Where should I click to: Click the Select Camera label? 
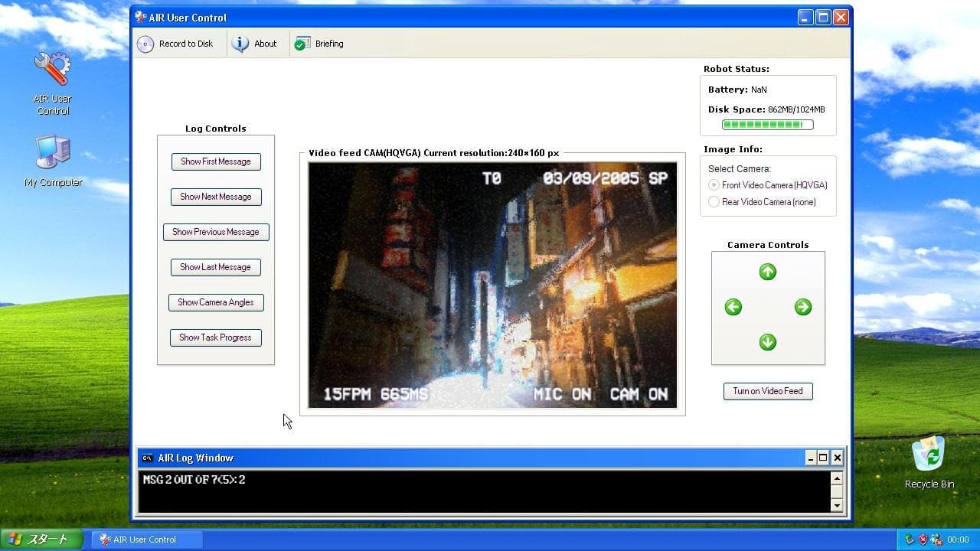click(740, 169)
